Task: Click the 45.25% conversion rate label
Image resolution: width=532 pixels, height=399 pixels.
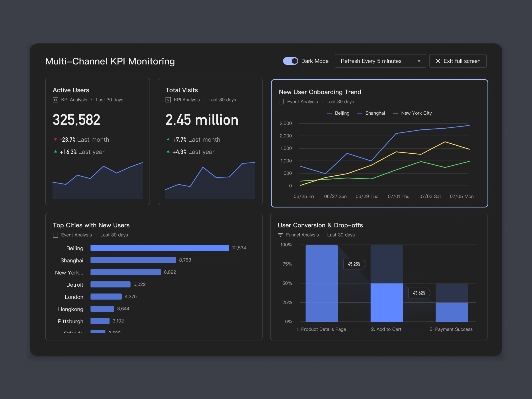Action: [x=354, y=264]
